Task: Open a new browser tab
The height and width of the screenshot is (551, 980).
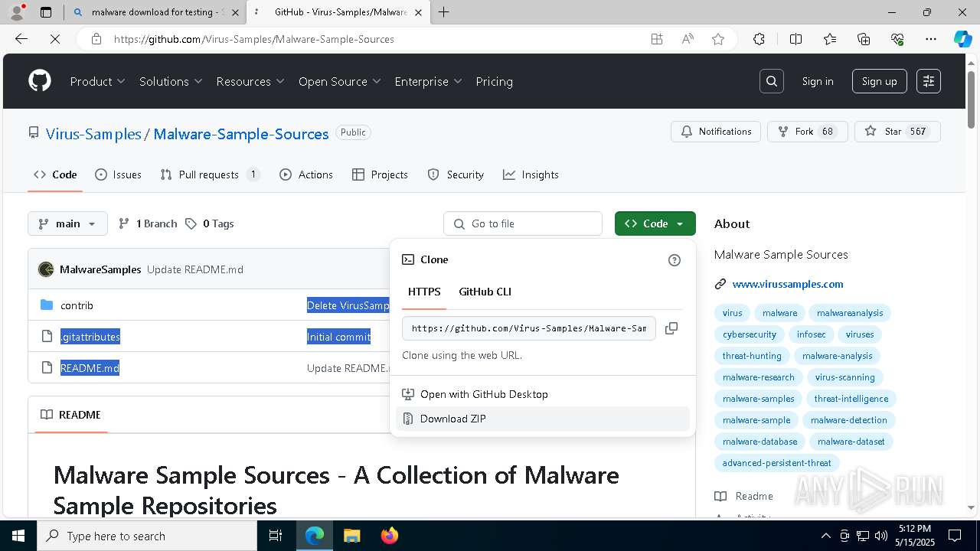Action: [x=443, y=12]
